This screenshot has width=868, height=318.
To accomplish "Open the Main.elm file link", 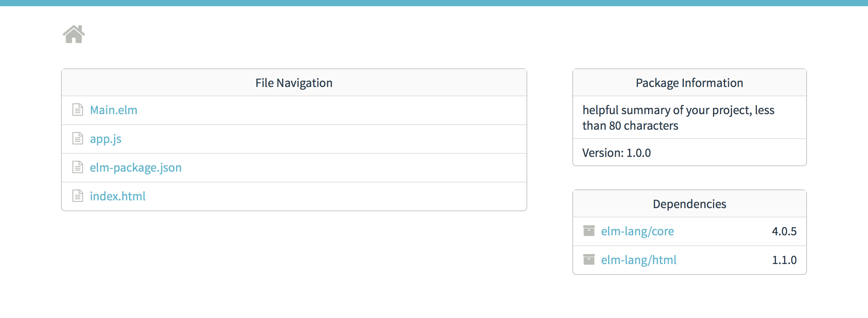I will 113,110.
